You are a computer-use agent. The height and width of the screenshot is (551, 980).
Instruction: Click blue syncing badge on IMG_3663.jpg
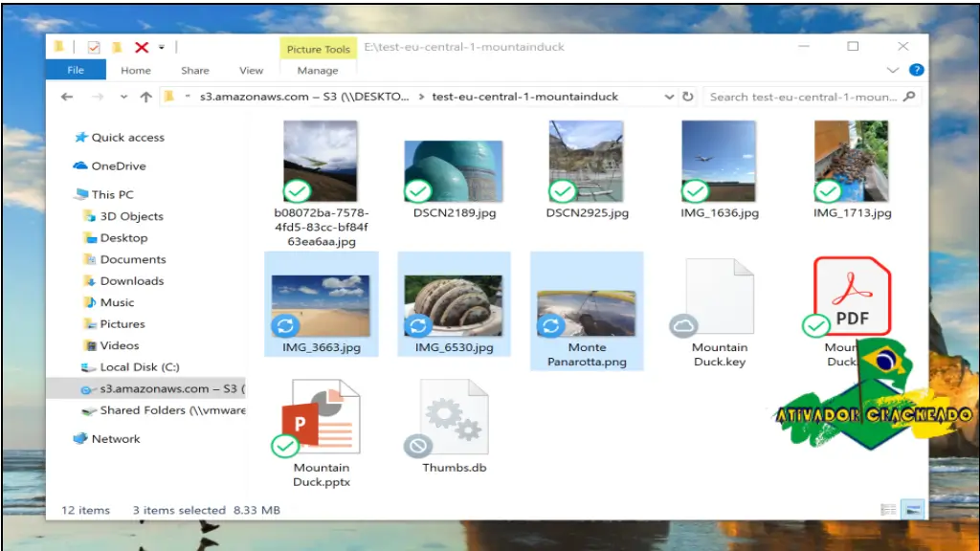pyautogui.click(x=285, y=325)
